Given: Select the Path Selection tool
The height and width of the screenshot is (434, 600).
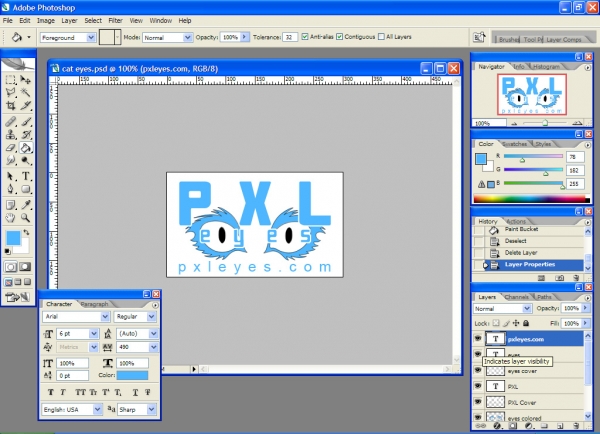Looking at the screenshot, I should pyautogui.click(x=11, y=176).
